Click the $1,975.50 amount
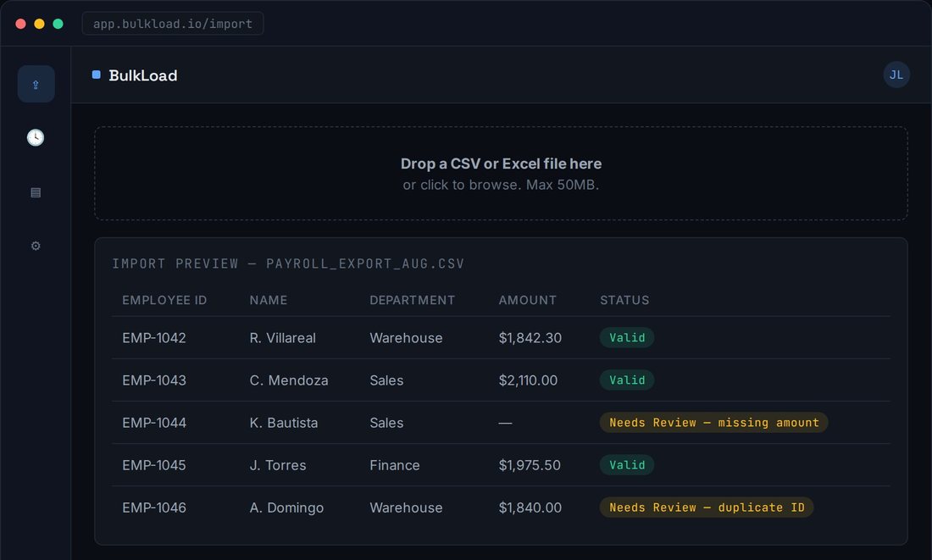The width and height of the screenshot is (932, 560). coord(529,465)
